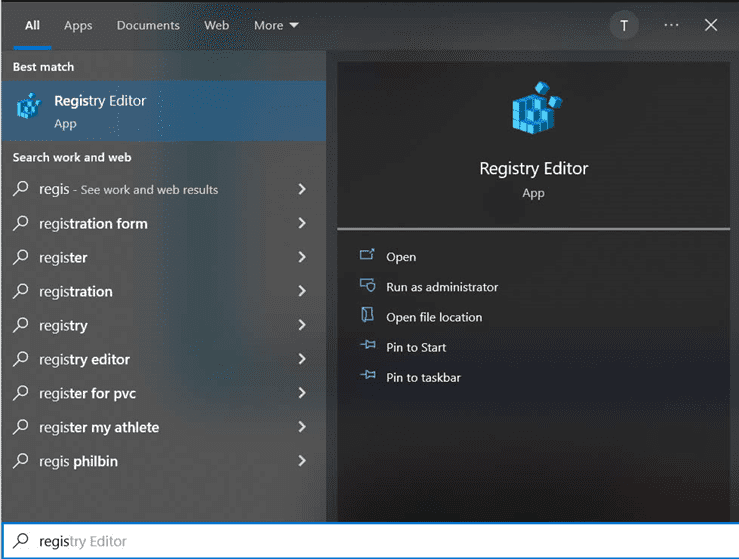Open the T user account avatar
This screenshot has height=559, width=739.
[x=624, y=25]
